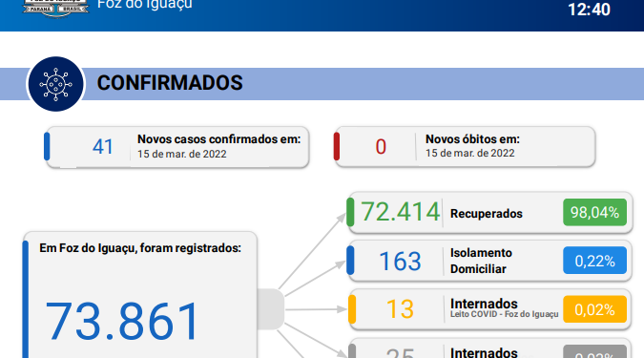Image resolution: width=644 pixels, height=358 pixels.
Task: Open the Recuperados 72.414 card
Action: [x=489, y=213]
